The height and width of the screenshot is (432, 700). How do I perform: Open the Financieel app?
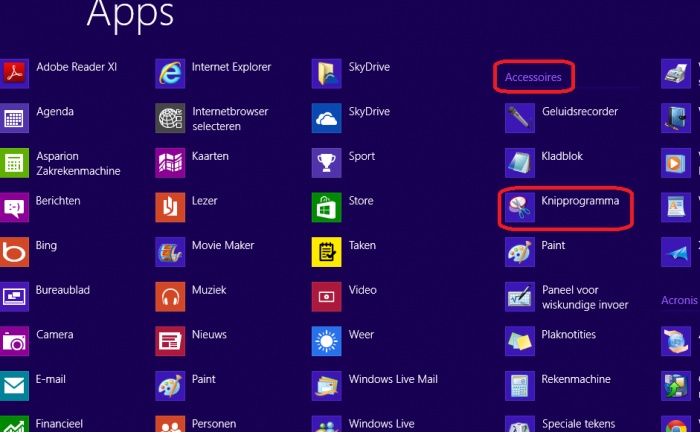point(42,424)
